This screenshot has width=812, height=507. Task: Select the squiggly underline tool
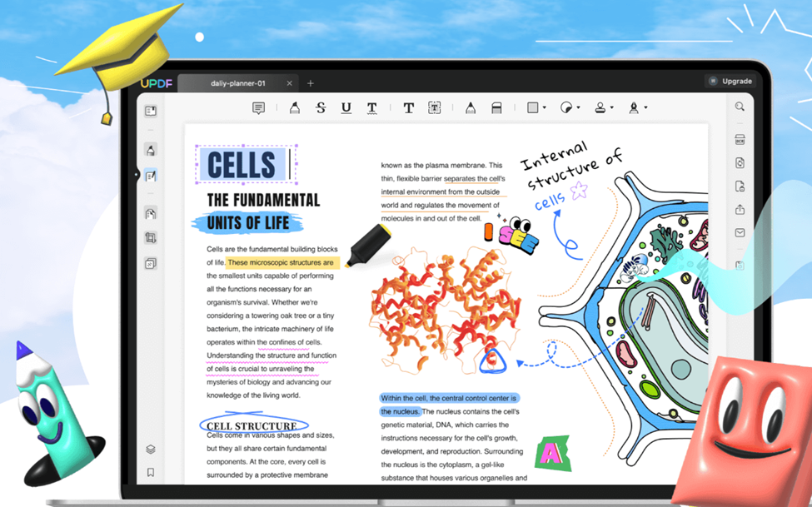click(371, 107)
